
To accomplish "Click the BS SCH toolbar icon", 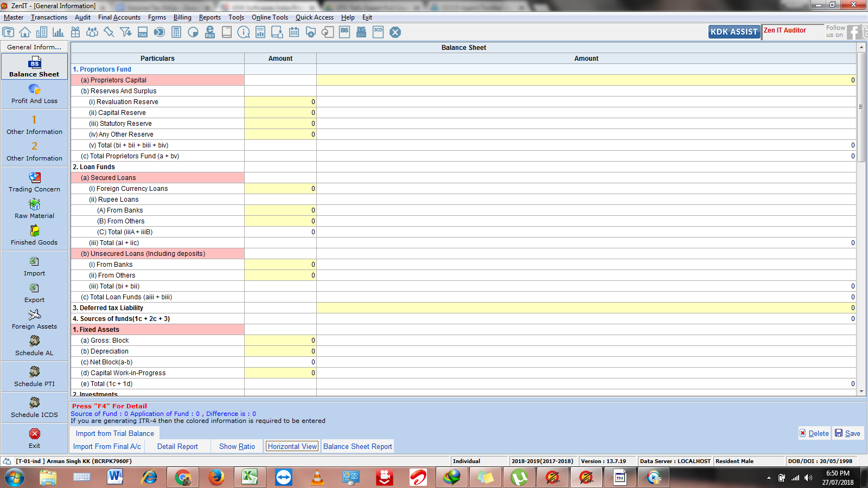I will [x=361, y=32].
